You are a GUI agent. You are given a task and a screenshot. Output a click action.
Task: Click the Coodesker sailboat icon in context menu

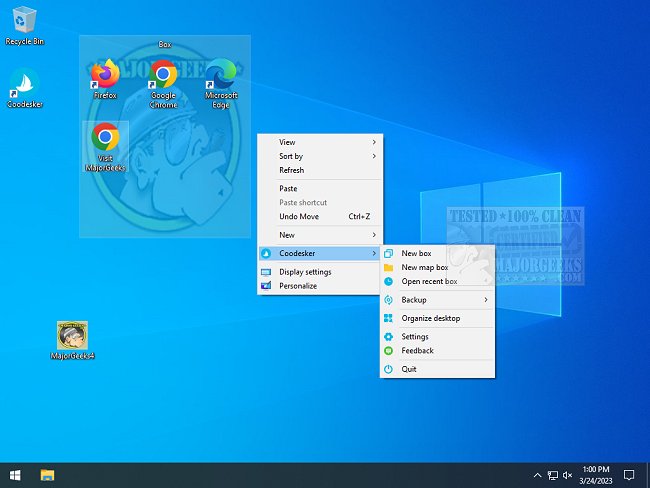coord(266,253)
